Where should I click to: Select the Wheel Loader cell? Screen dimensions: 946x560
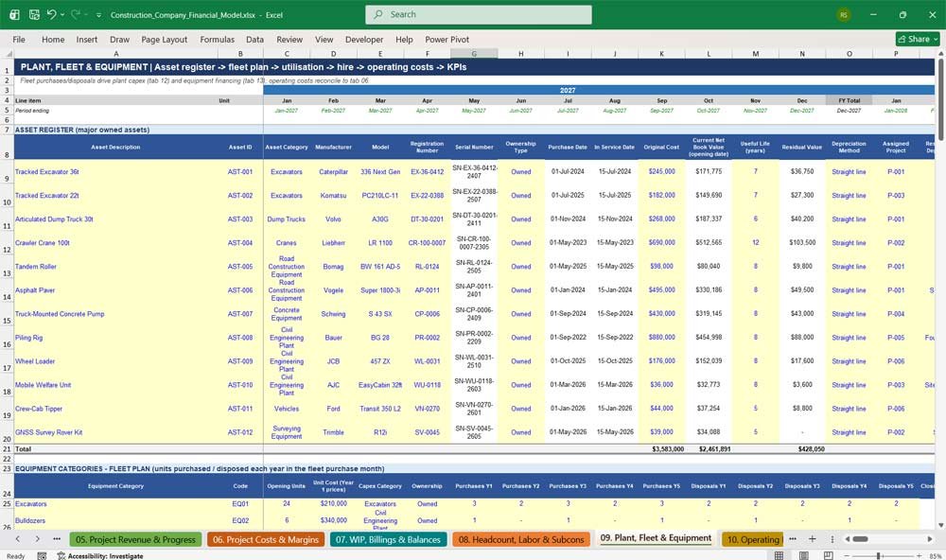tap(115, 360)
